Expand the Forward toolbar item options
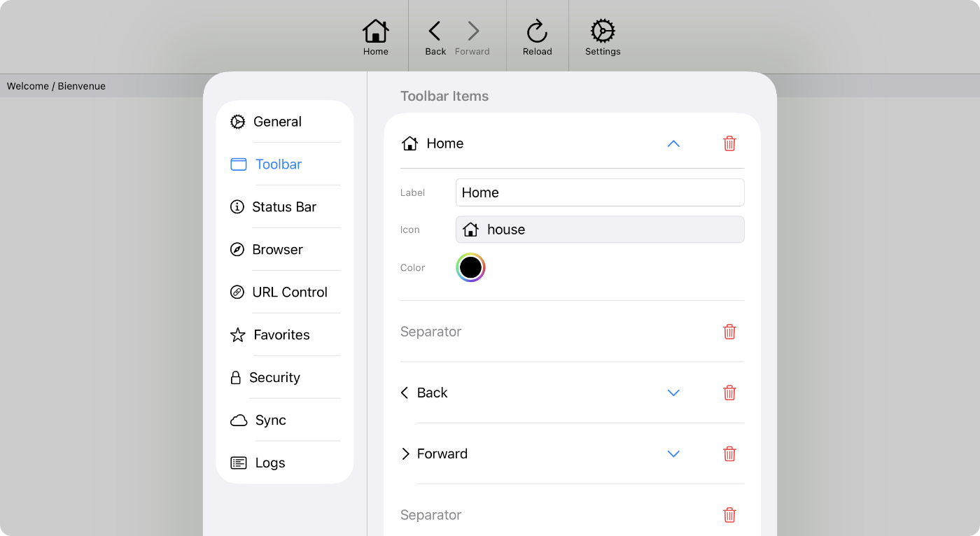Image resolution: width=980 pixels, height=536 pixels. pyautogui.click(x=673, y=453)
